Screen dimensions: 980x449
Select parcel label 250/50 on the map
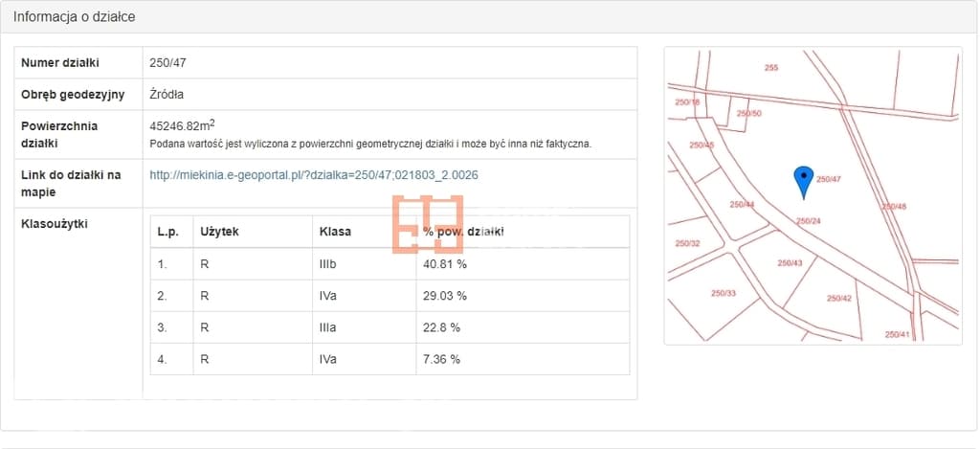(x=748, y=113)
